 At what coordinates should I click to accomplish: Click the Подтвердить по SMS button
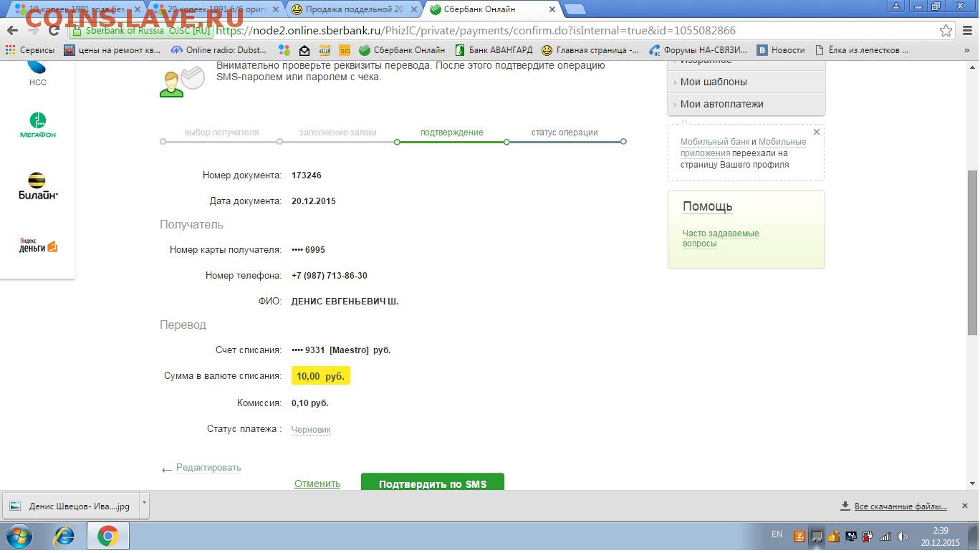point(433,481)
